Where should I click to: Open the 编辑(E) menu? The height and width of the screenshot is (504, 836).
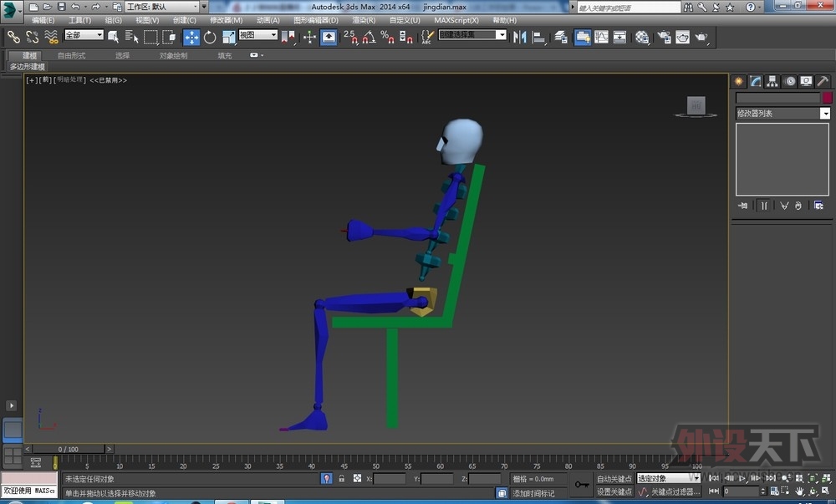[x=43, y=20]
